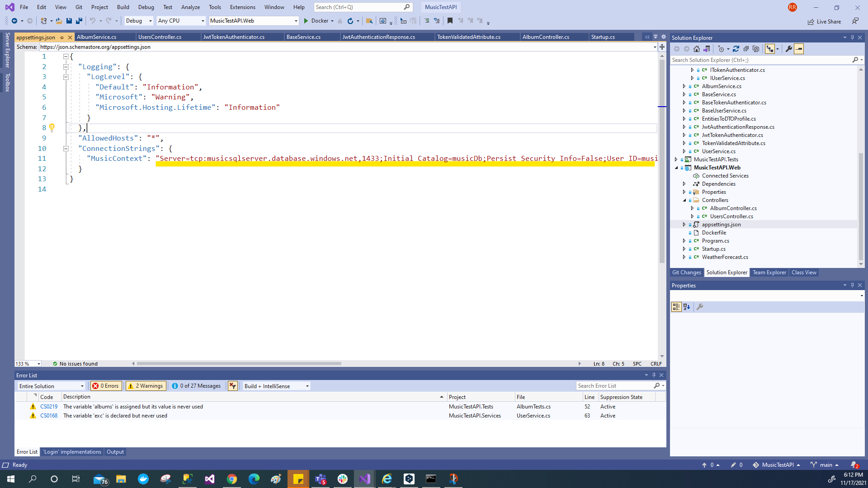
Task: Click the CS0219 warning code link
Action: [x=49, y=407]
